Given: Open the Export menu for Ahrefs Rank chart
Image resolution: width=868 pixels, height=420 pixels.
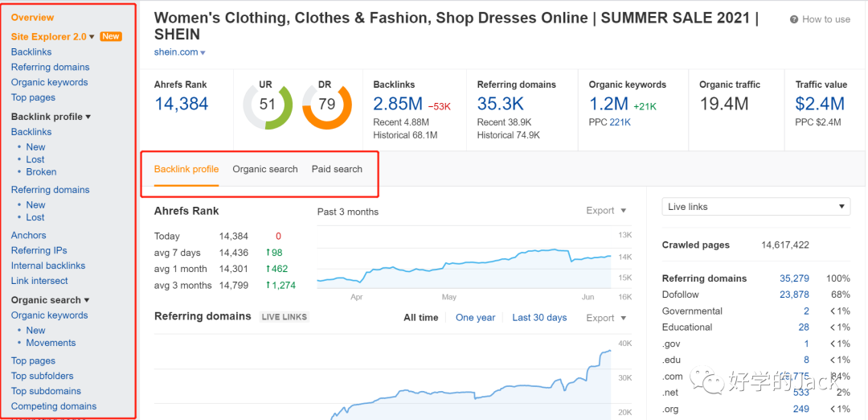Looking at the screenshot, I should 606,211.
